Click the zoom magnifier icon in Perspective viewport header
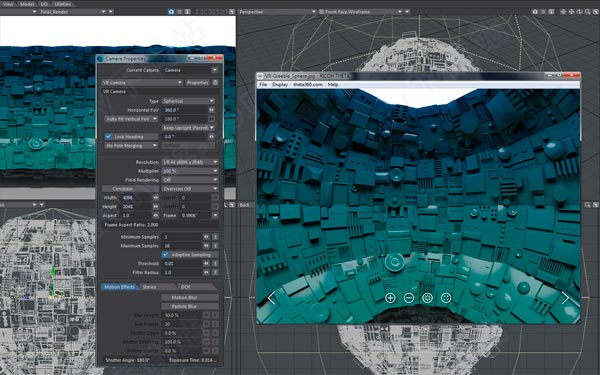The width and height of the screenshot is (600, 375). tap(587, 12)
